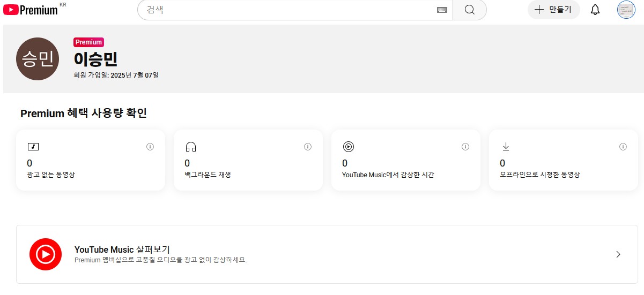Click the headphones icon for background play
The width and height of the screenshot is (644, 295).
click(x=191, y=147)
